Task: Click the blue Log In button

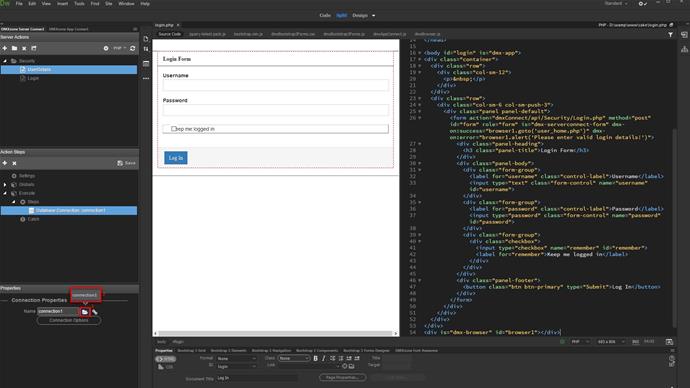Action: (x=176, y=158)
